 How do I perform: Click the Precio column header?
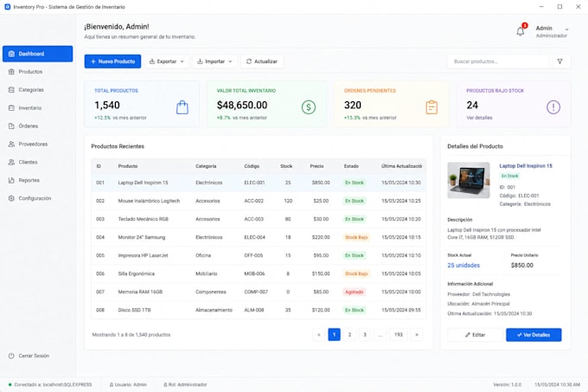pyautogui.click(x=316, y=166)
